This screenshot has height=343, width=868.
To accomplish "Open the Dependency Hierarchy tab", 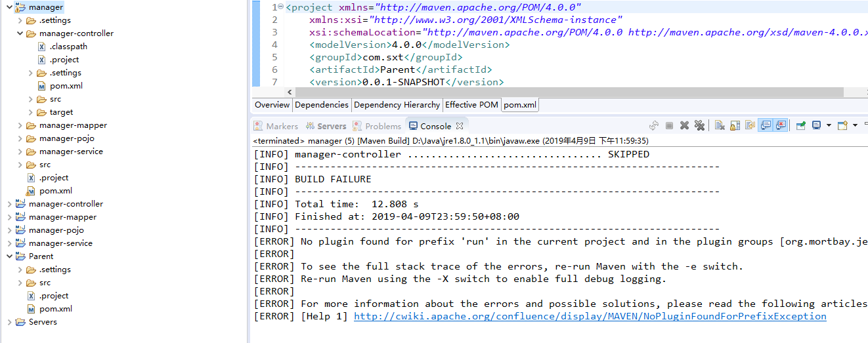I will [x=397, y=105].
